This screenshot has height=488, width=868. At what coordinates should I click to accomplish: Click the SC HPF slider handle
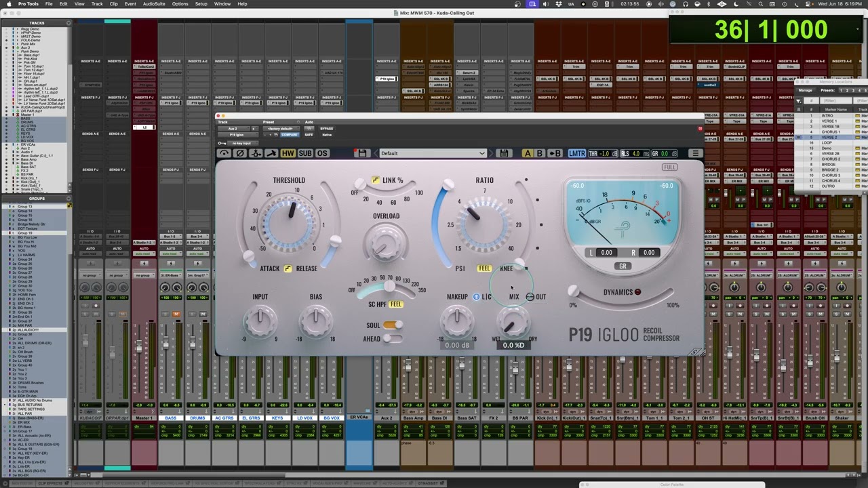[x=390, y=287]
